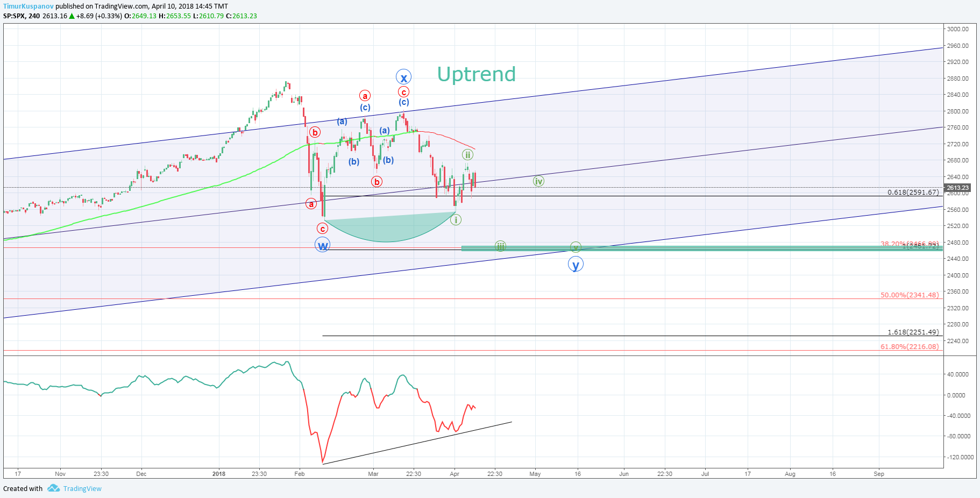Select the blue circled y wave label
Viewport: 980px width, 498px height.
(576, 264)
